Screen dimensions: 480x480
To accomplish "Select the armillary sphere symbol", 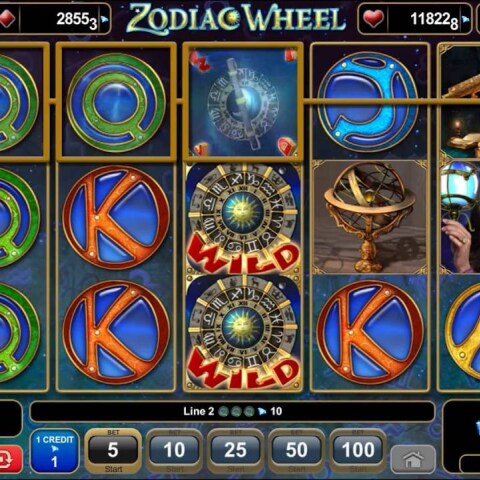I will [370, 217].
